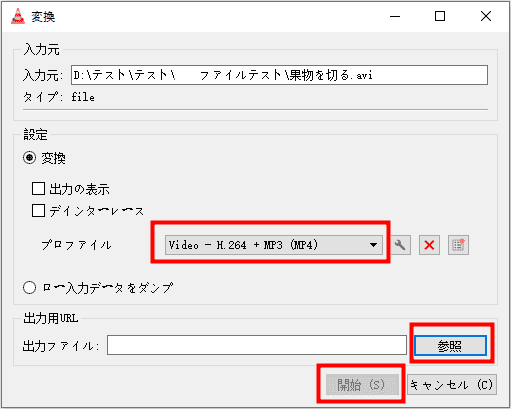Click the wrench icon to edit selected profile
The width and height of the screenshot is (511, 409).
[400, 245]
